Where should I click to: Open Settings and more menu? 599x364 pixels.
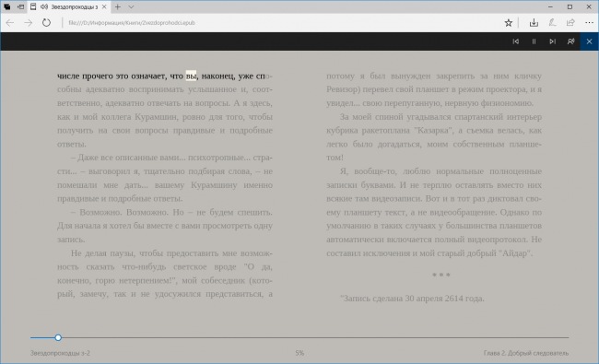pyautogui.click(x=589, y=23)
